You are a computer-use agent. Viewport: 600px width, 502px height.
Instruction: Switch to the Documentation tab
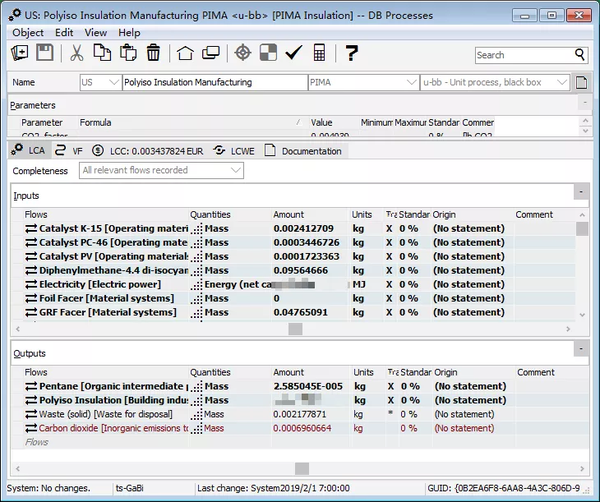pos(303,151)
